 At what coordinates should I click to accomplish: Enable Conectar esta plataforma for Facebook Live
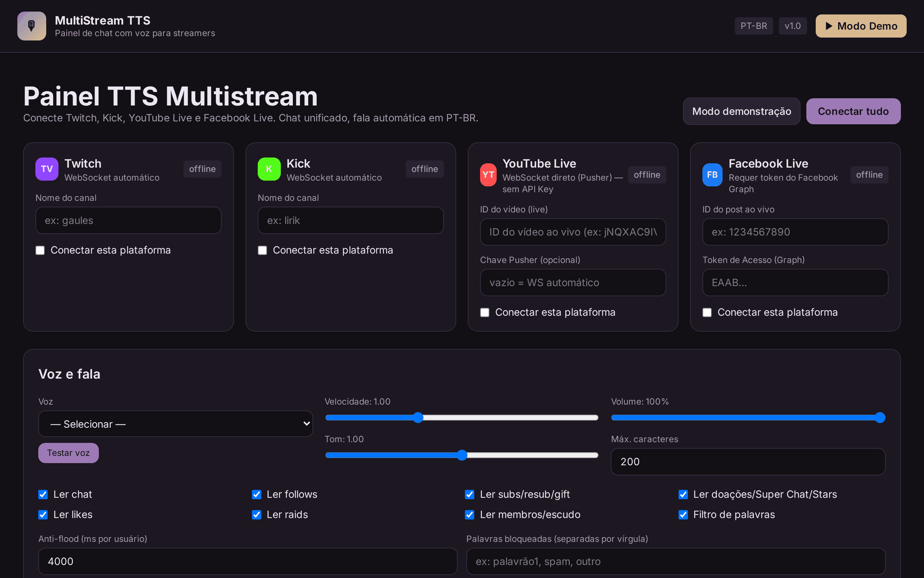point(707,313)
